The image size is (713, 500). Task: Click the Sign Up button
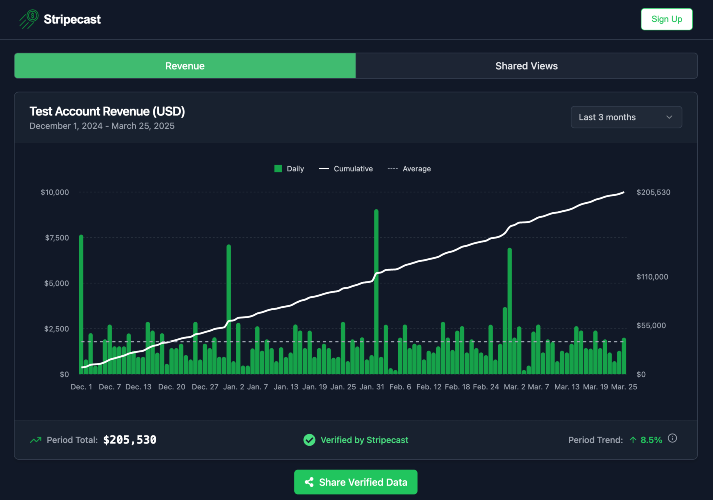pos(667,19)
